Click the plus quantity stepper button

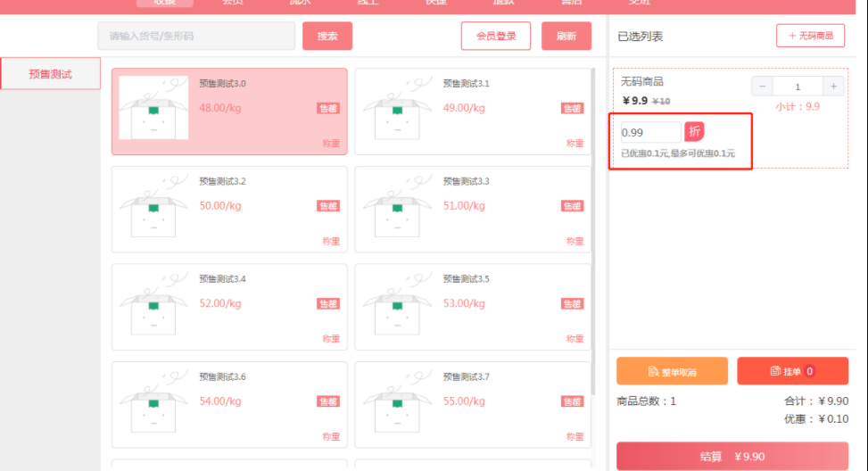(833, 87)
